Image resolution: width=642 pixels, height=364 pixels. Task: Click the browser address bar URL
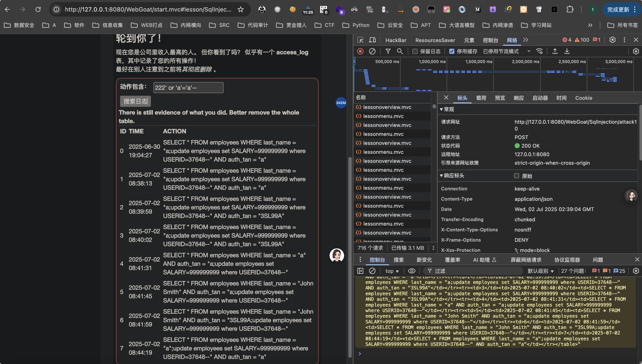148,9
